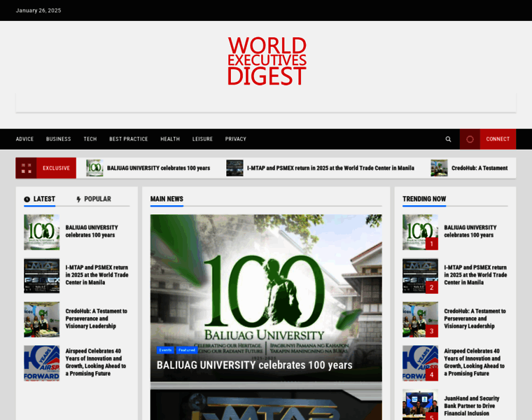The height and width of the screenshot is (420, 532).
Task: Open the Health menu item
Action: 170,139
